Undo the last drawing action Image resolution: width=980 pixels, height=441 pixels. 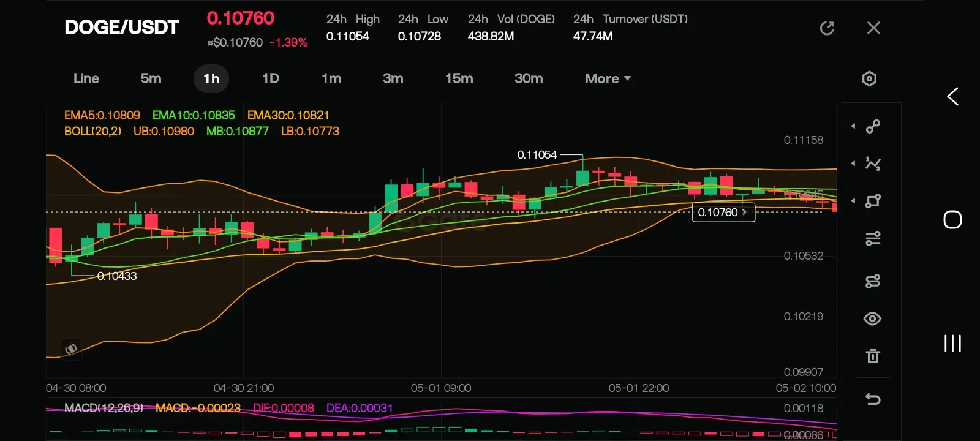873,399
